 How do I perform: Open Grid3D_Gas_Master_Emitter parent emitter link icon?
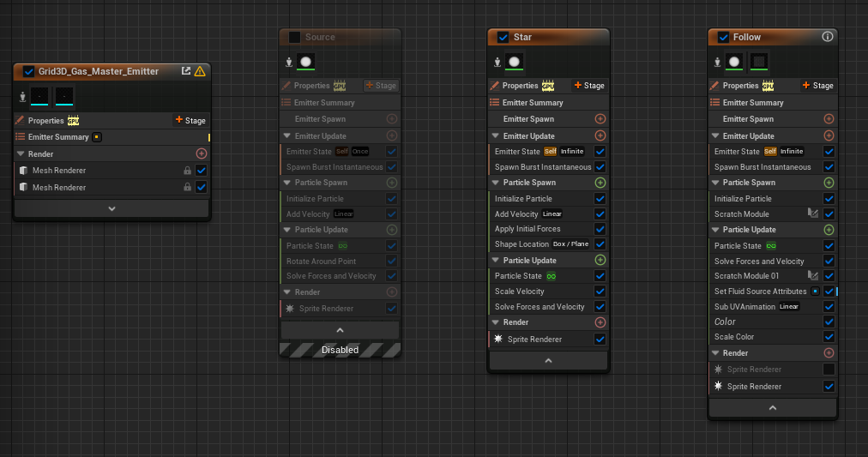[186, 71]
